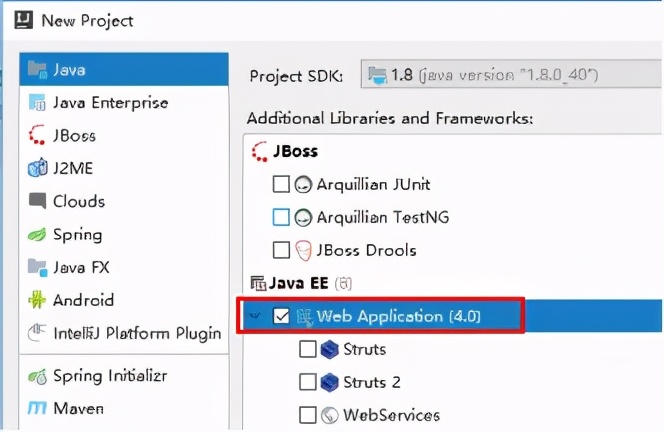Click the Android robot icon
The image size is (664, 432).
pos(38,300)
